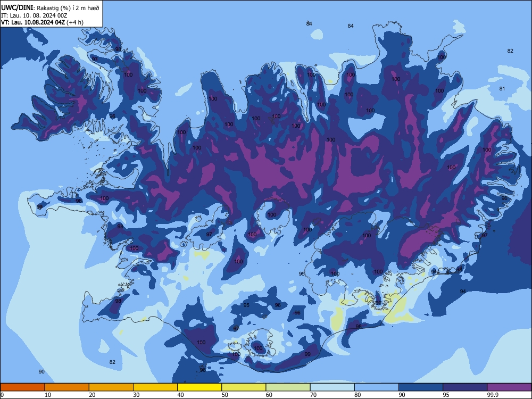Pick the light blue 80–90 legend swatch
This screenshot has width=532, height=399.
377,387
